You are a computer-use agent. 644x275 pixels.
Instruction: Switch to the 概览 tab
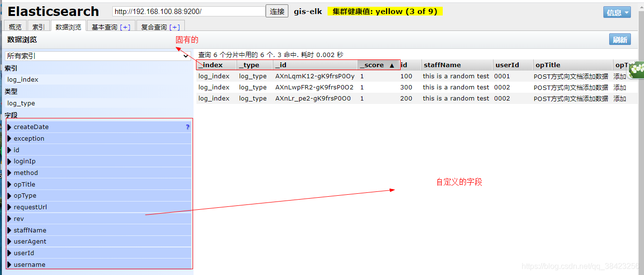click(15, 27)
